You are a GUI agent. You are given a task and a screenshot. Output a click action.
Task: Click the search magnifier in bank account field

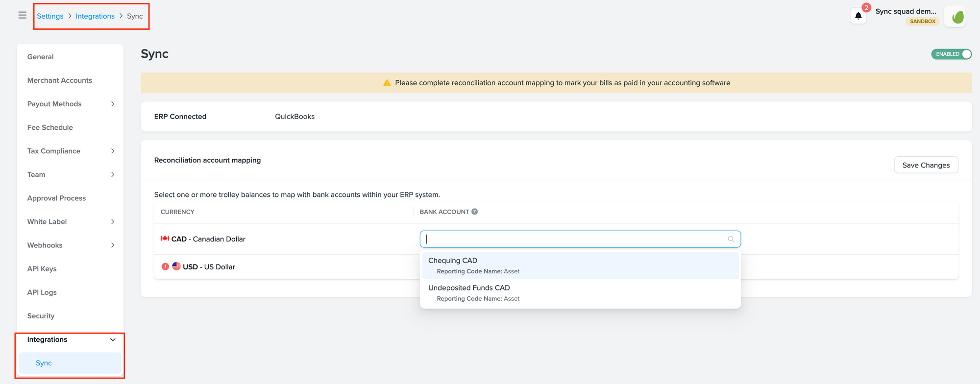tap(731, 239)
